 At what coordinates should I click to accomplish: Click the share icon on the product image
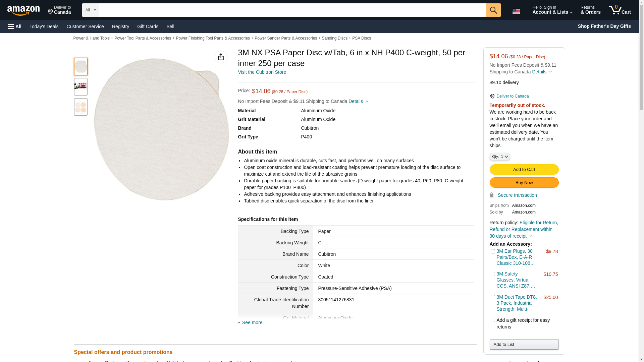pyautogui.click(x=221, y=57)
